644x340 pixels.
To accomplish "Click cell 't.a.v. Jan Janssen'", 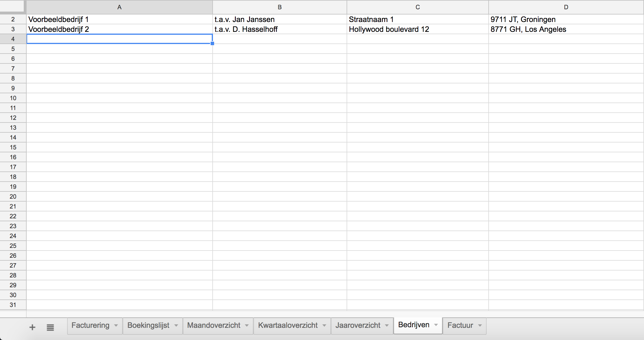I will point(280,19).
